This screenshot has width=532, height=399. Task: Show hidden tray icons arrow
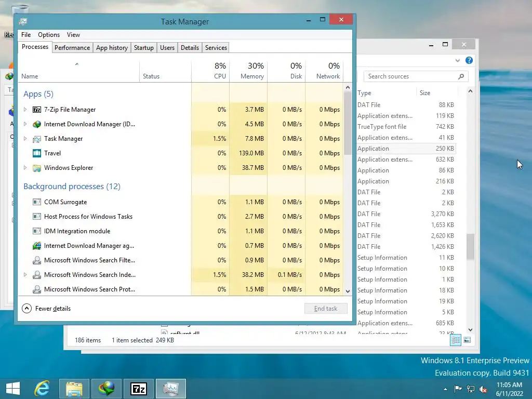click(445, 389)
